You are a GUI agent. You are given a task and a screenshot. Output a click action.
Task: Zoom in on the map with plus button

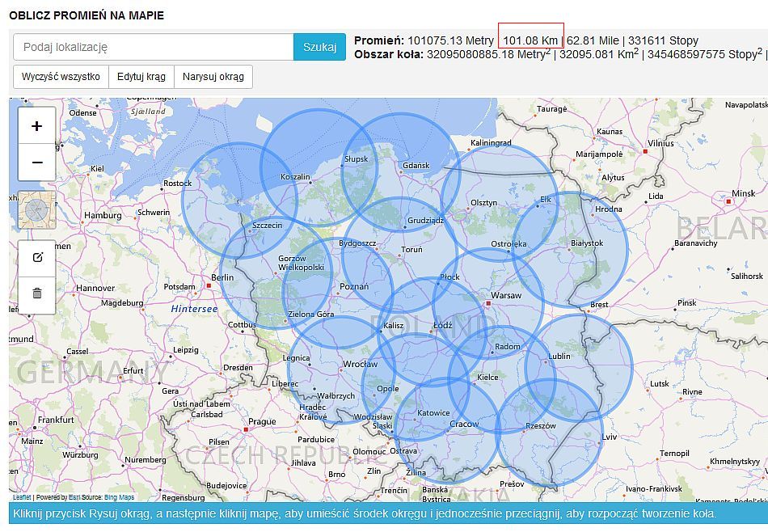pyautogui.click(x=36, y=126)
